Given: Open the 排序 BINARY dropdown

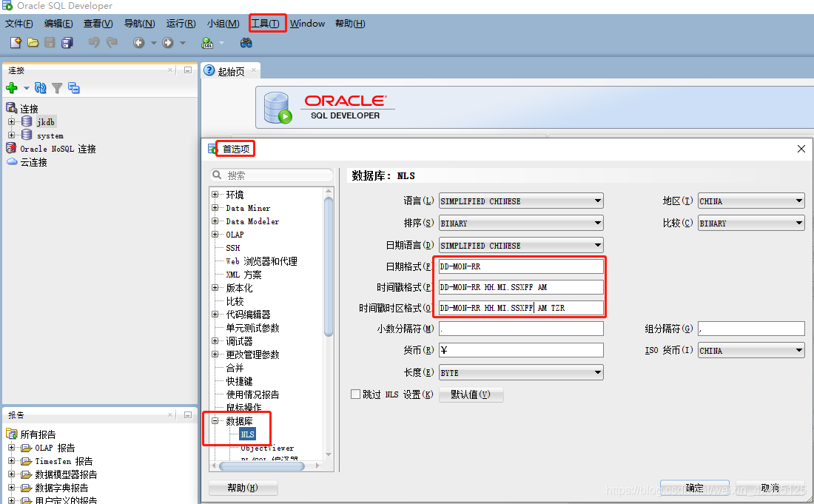Looking at the screenshot, I should coord(521,224).
